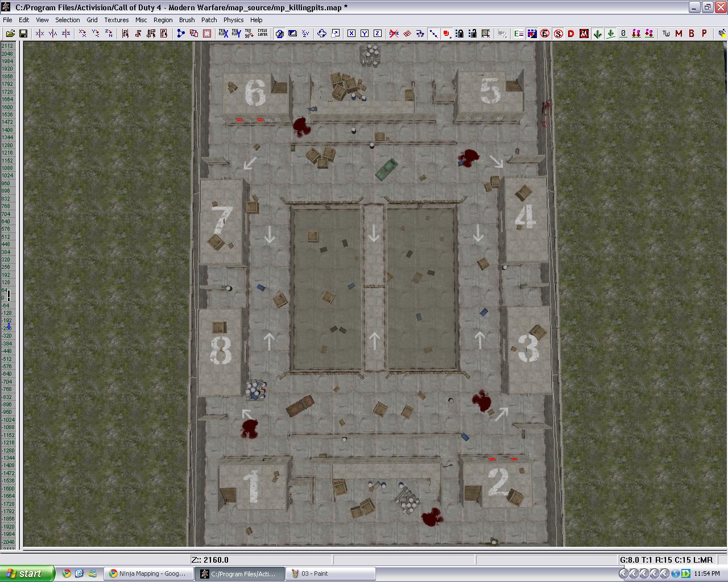728x582 pixels.
Task: Toggle the underlined green down-arrow button
Action: coord(610,34)
